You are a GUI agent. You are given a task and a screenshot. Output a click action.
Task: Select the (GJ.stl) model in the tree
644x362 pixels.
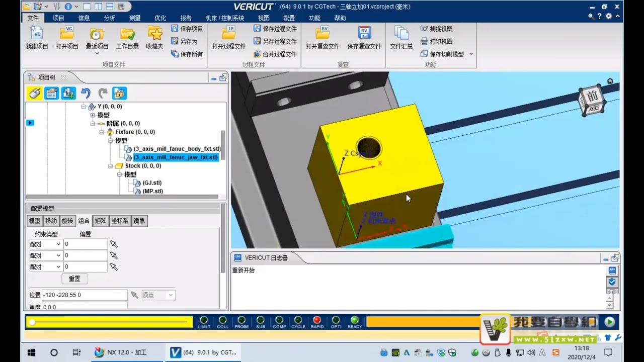tap(152, 183)
